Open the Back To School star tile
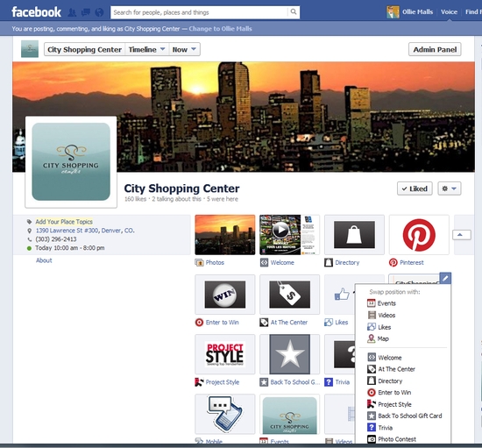Viewport: 482px width, 448px height. click(x=289, y=354)
